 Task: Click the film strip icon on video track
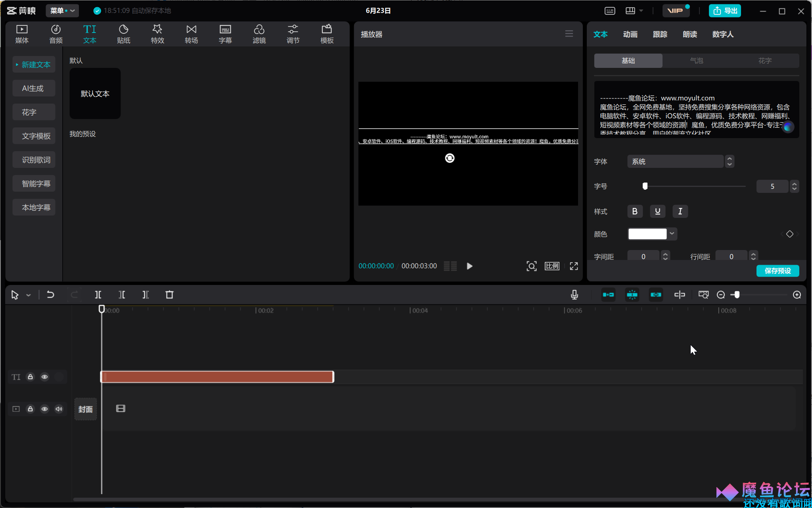121,408
